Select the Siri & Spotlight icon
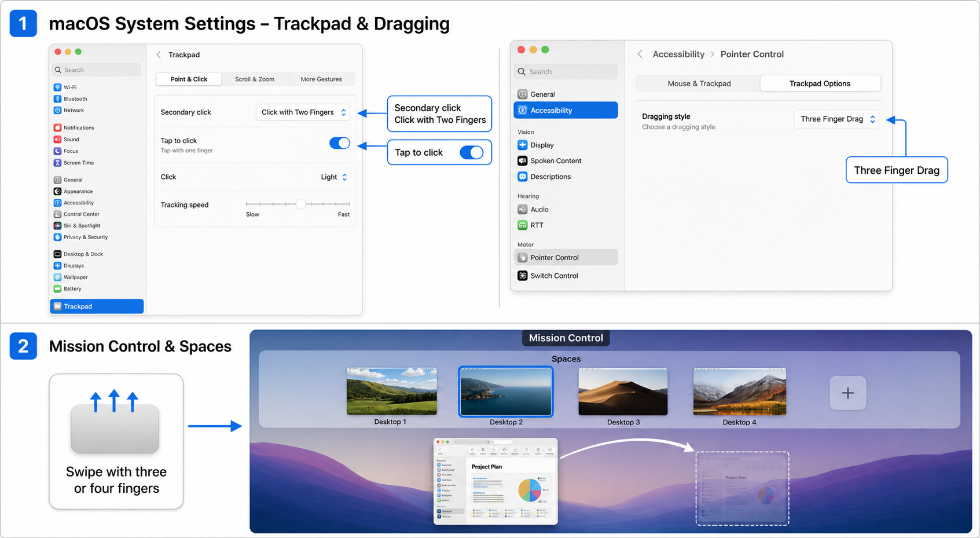The image size is (980, 538). coord(57,226)
